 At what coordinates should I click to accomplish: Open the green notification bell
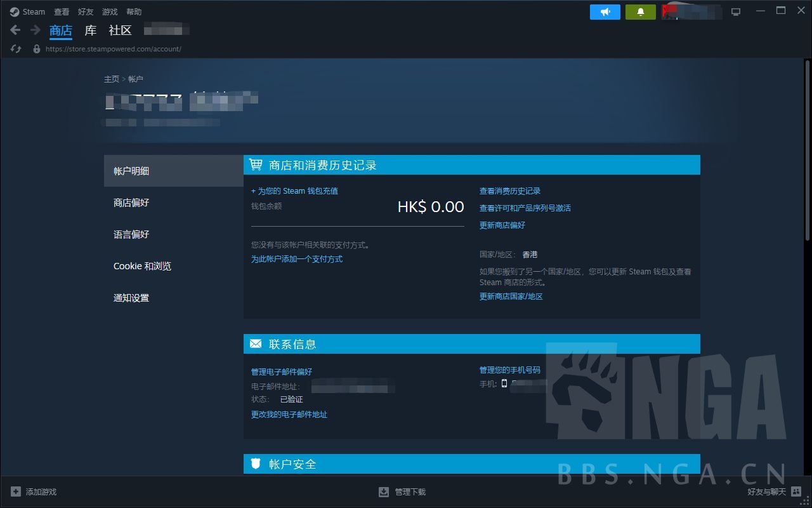[x=640, y=11]
